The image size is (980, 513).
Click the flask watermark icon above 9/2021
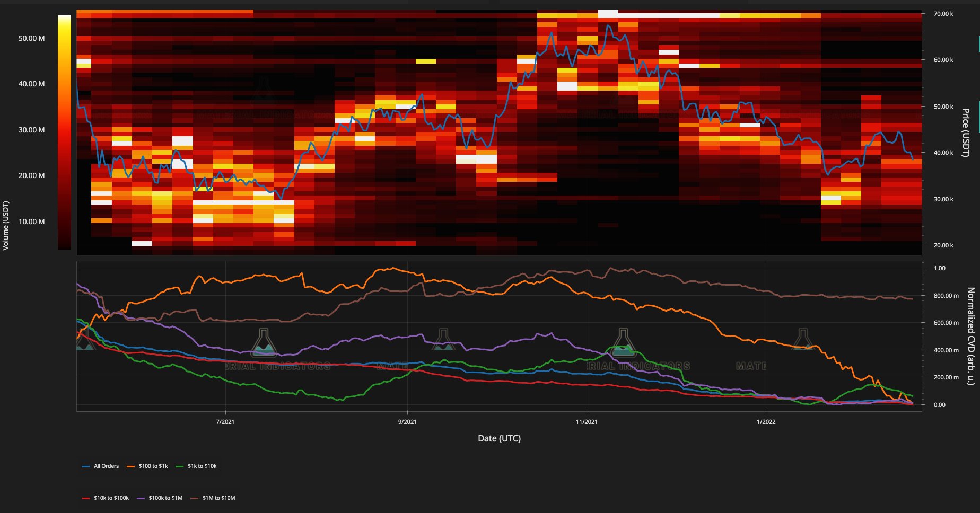[x=443, y=342]
